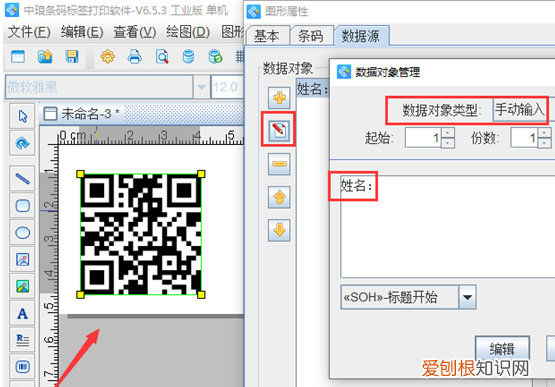555x387 pixels.
Task: Click the new document icon in toolbar
Action: pos(18,57)
